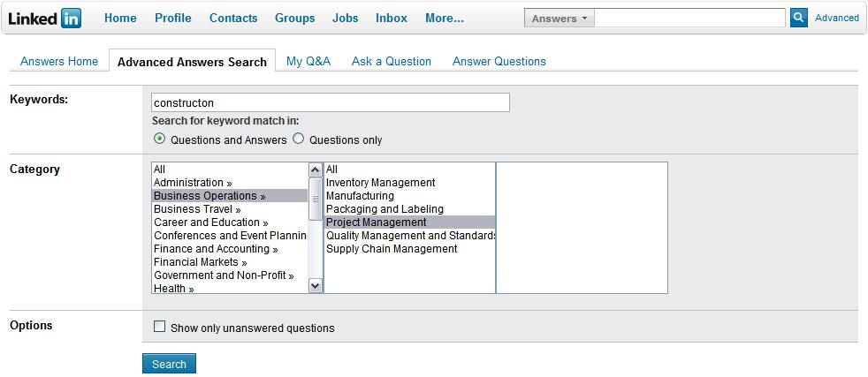Click the category list scroll down arrow
The width and height of the screenshot is (868, 377).
point(315,286)
